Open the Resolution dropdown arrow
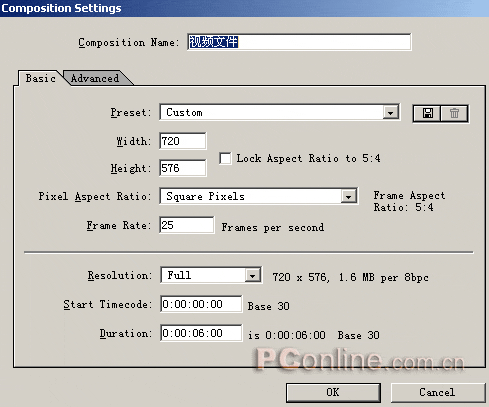Image resolution: width=489 pixels, height=407 pixels. point(253,275)
